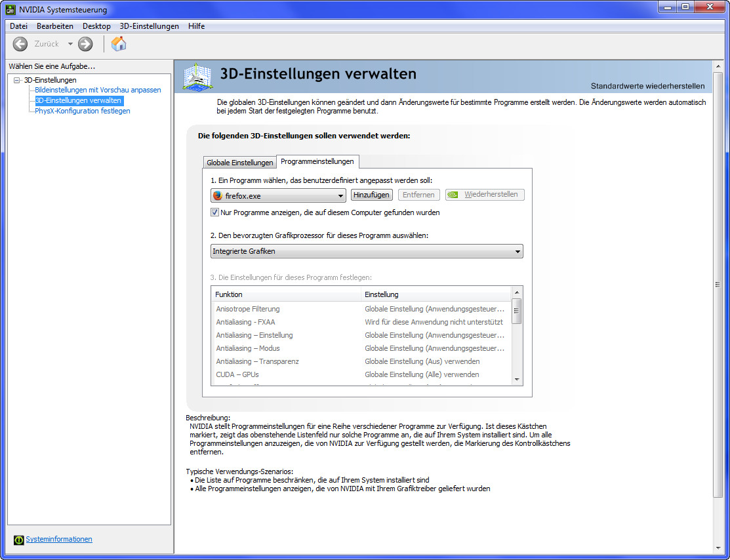This screenshot has height=560, width=730.
Task: Select '3D-Einstellungen verwalten' in tree
Action: click(x=79, y=100)
